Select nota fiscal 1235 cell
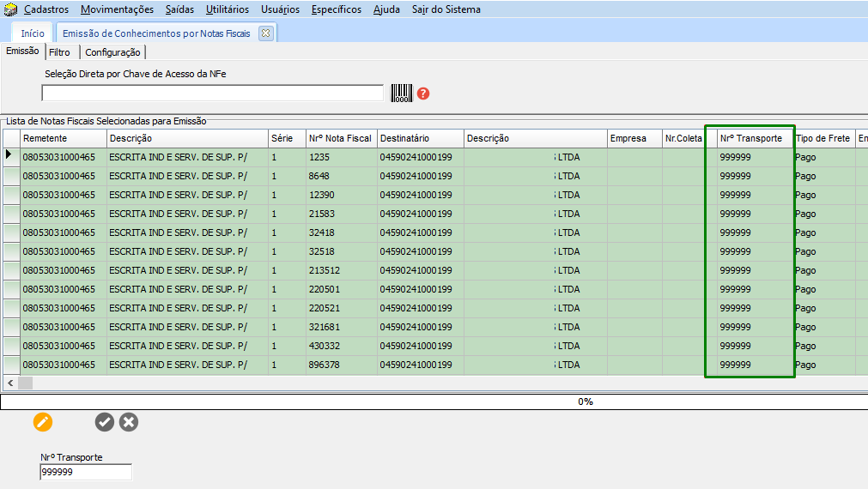The image size is (868, 489). click(x=342, y=157)
